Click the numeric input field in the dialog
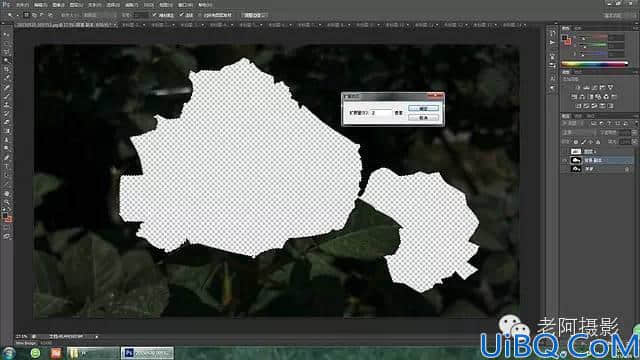 point(381,112)
